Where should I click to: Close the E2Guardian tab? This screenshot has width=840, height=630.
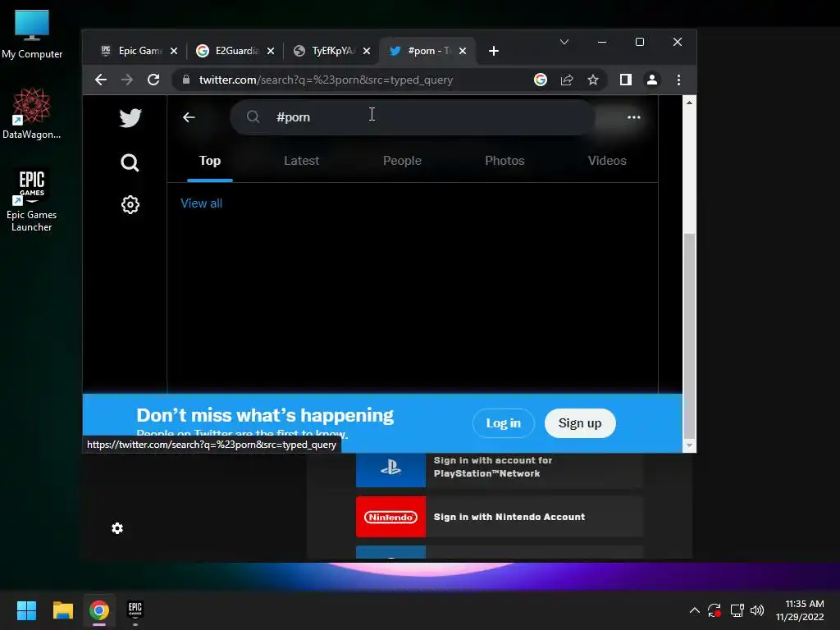pyautogui.click(x=271, y=51)
